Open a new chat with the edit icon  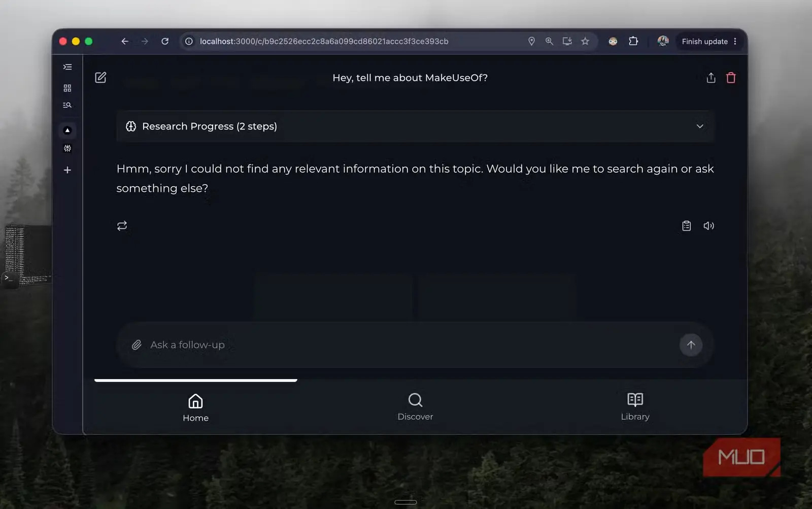pos(100,78)
